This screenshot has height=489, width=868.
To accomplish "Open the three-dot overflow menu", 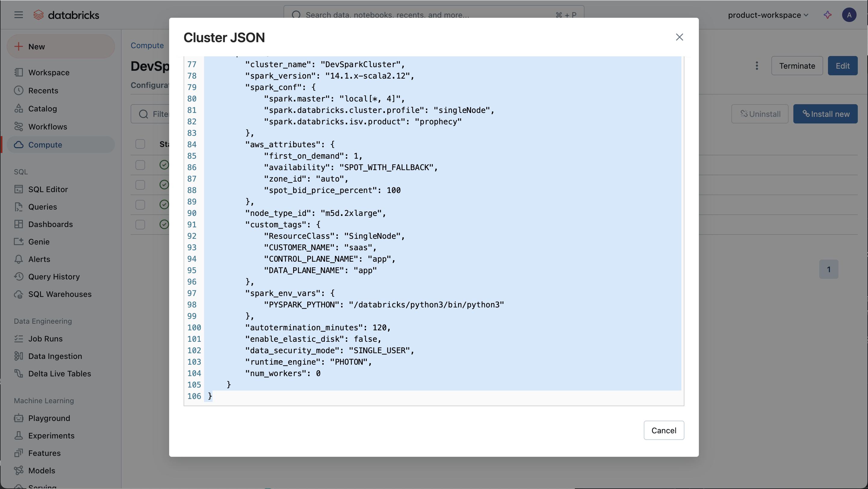I will tap(757, 66).
